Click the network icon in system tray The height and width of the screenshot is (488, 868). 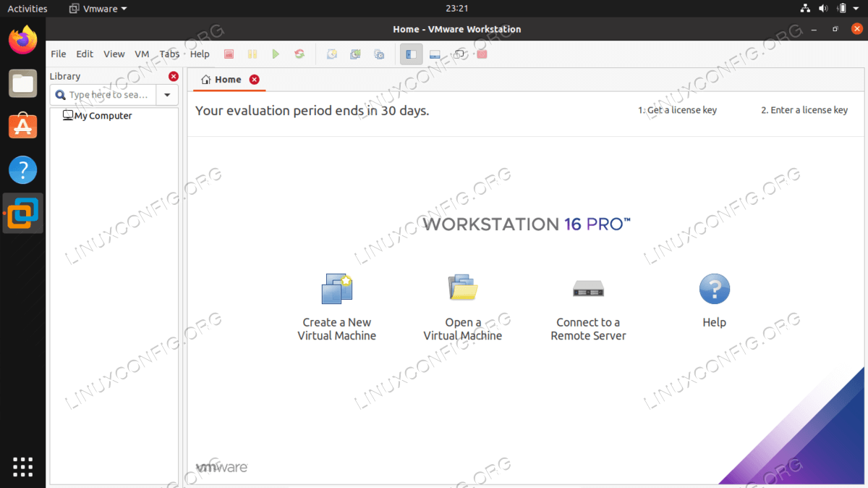click(806, 9)
